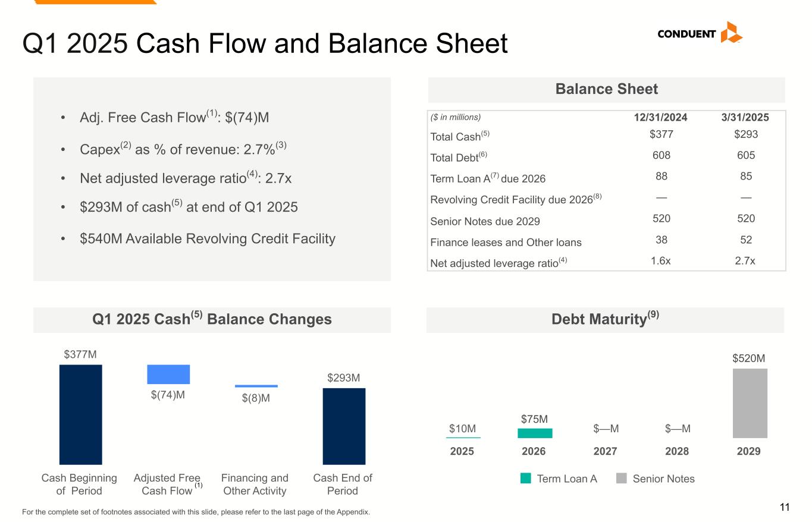The width and height of the screenshot is (812, 522).
Task: Click the page number 11
Action: click(785, 507)
